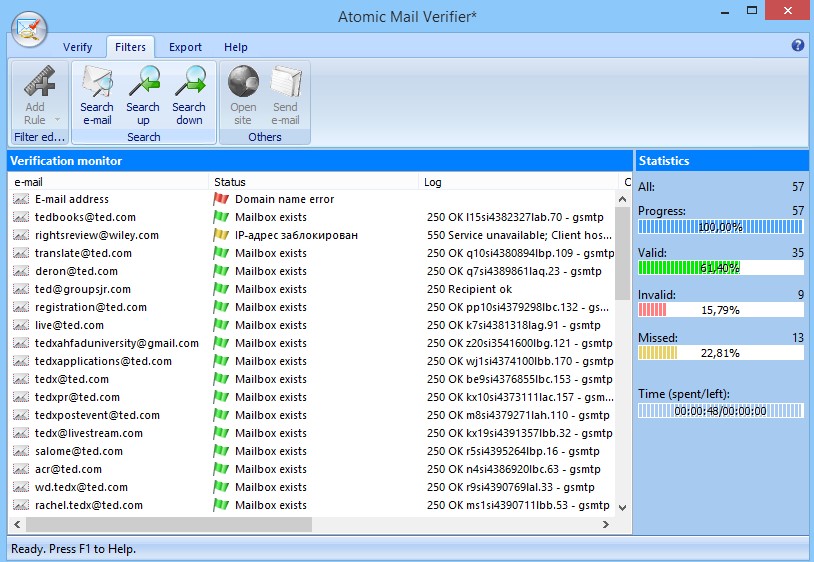Sort by the Status column header
Viewport: 814px width, 562px height.
313,182
